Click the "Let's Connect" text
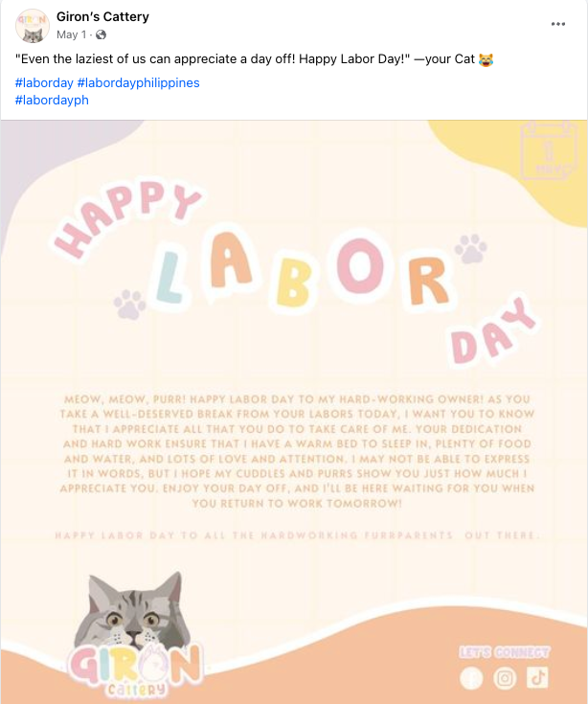Viewport: 588px width, 704px height. [505, 652]
